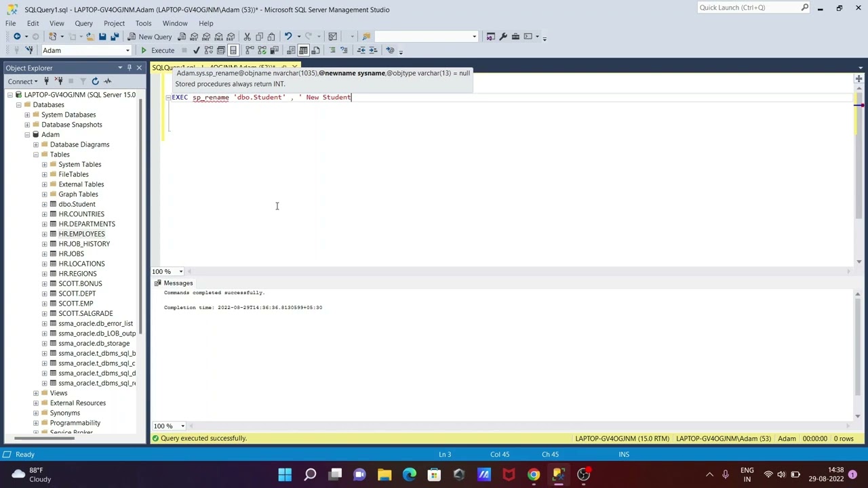
Task: Click the Properties wrench icon
Action: click(503, 37)
